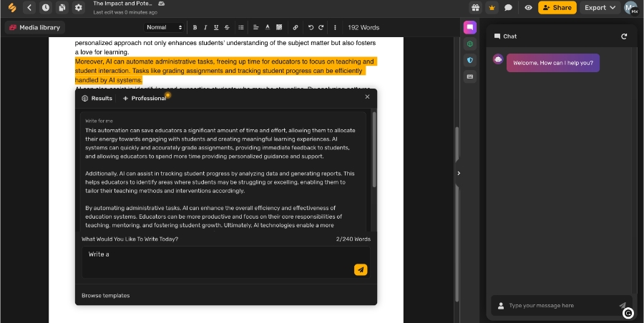Viewport: 644px width, 323px height.
Task: Refresh the chat conversation
Action: click(624, 36)
